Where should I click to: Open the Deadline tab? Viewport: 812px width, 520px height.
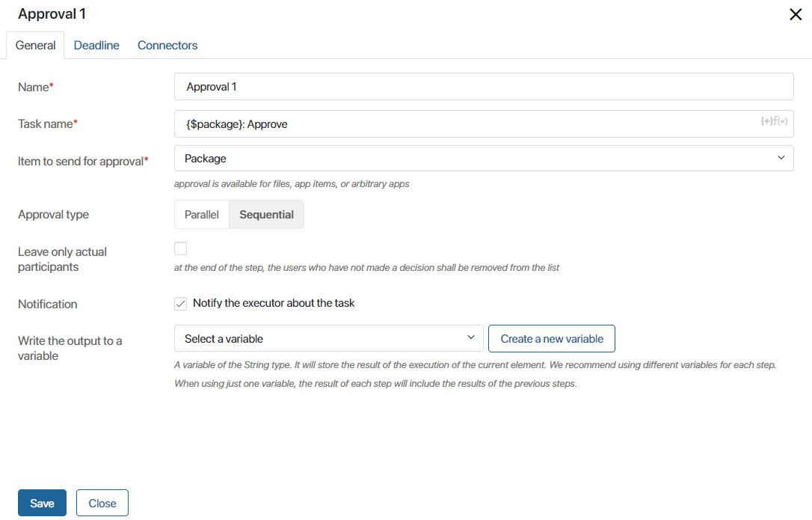pos(96,45)
